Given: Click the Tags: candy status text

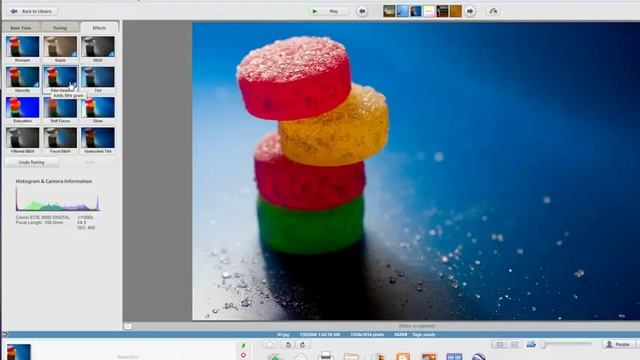Looking at the screenshot, I should (x=424, y=335).
